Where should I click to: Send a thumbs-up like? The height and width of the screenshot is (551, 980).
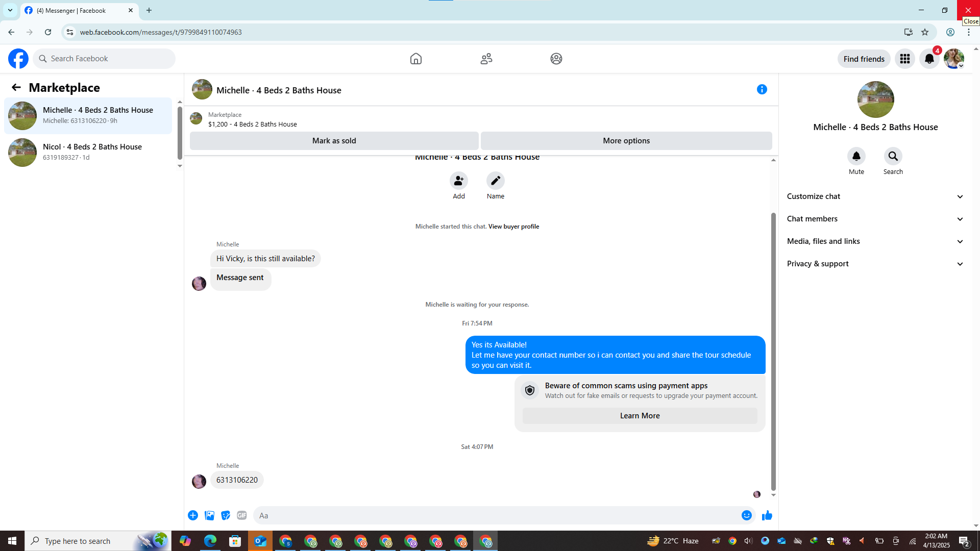(767, 515)
